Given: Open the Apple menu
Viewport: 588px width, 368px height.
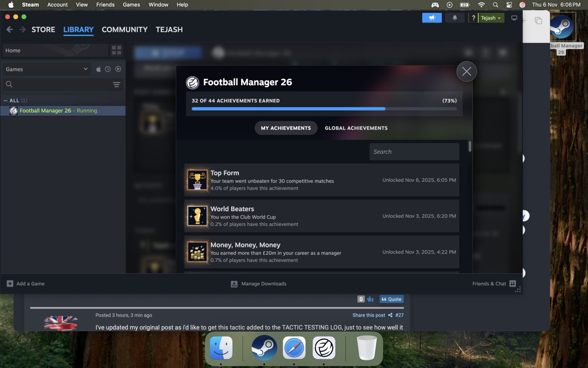Looking at the screenshot, I should point(11,5).
